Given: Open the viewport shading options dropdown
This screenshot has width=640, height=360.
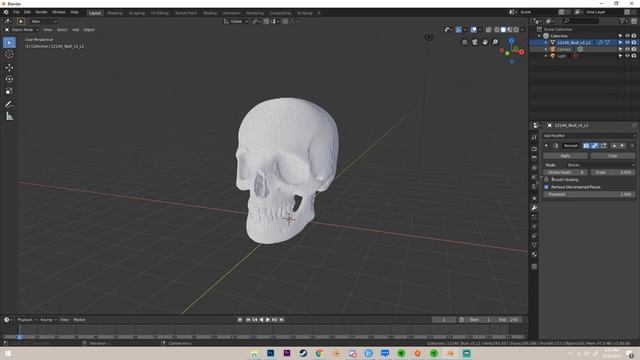Looking at the screenshot, I should coord(522,30).
